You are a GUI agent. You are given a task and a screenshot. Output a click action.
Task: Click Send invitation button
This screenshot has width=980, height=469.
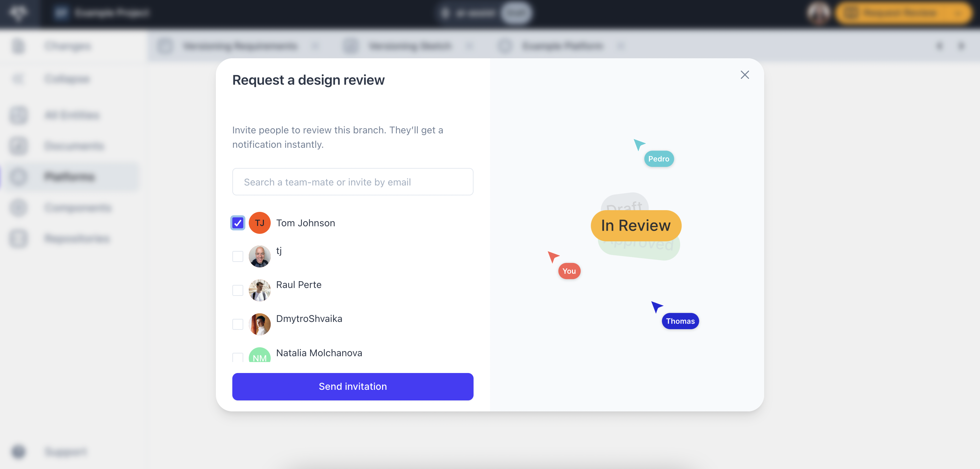(353, 386)
